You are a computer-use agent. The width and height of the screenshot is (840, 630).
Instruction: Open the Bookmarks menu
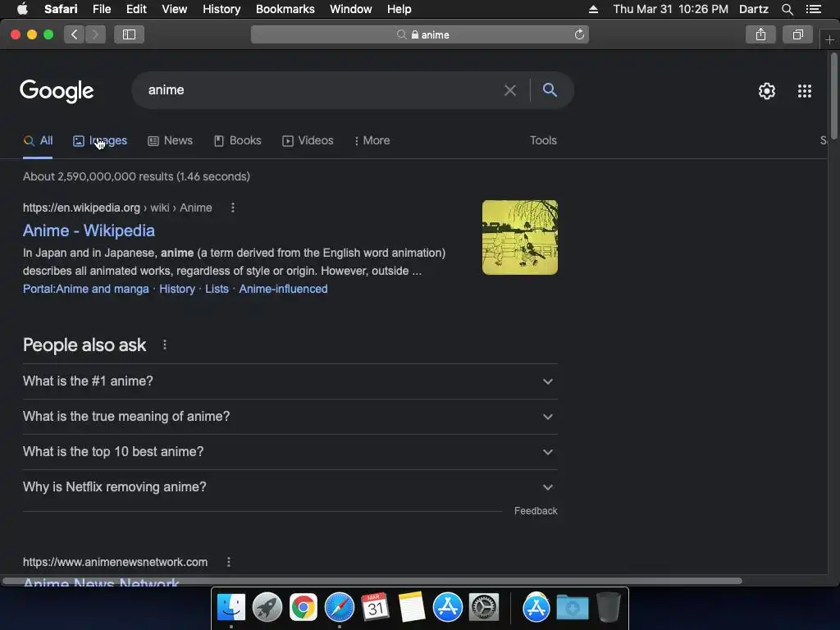pos(285,9)
